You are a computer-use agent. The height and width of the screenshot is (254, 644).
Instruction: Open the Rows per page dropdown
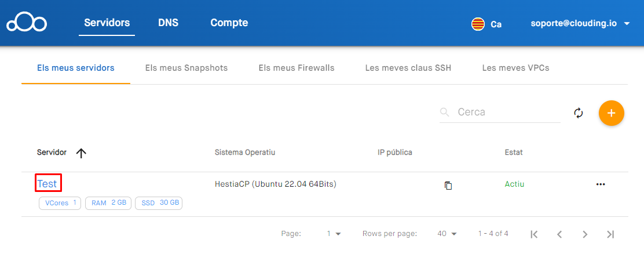point(447,234)
